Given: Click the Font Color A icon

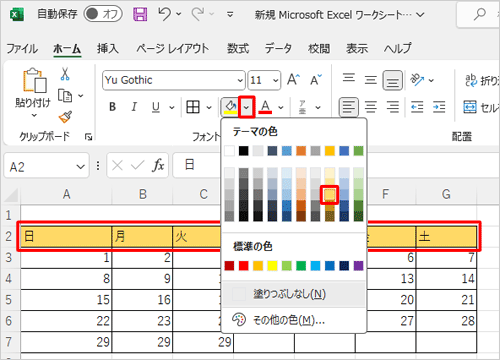Looking at the screenshot, I should (x=265, y=107).
